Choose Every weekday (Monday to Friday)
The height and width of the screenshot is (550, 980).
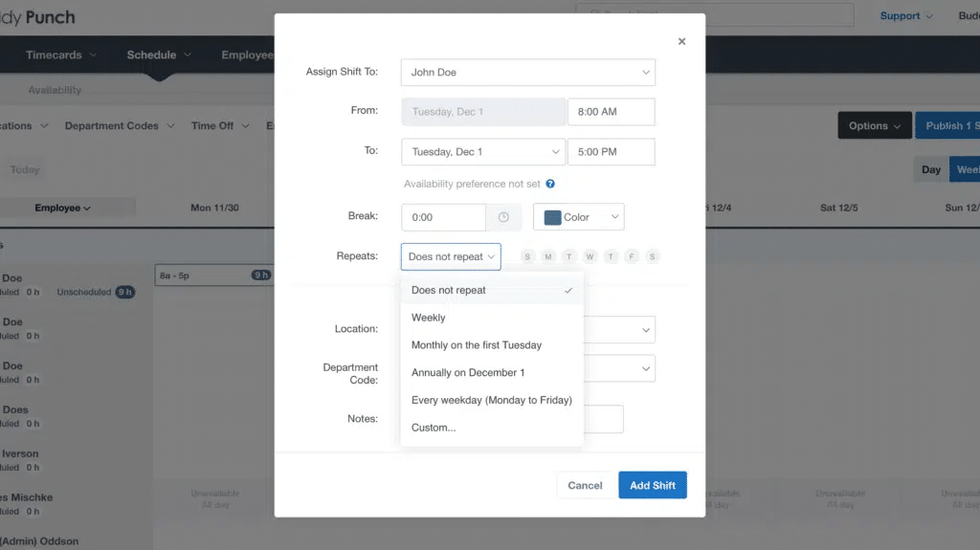coord(492,400)
